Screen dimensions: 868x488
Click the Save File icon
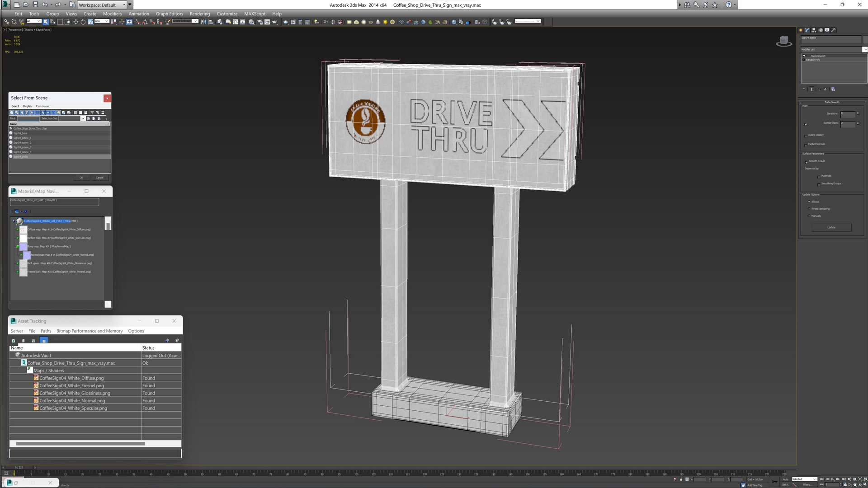[35, 5]
